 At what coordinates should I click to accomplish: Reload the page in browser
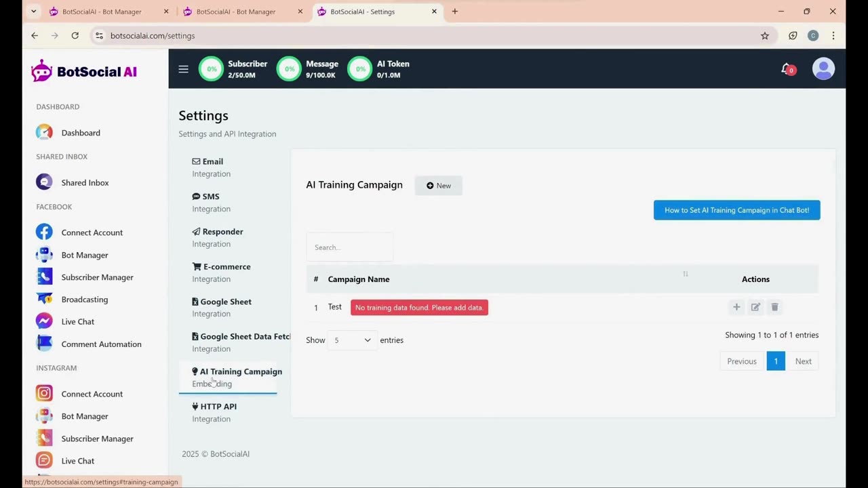click(75, 35)
